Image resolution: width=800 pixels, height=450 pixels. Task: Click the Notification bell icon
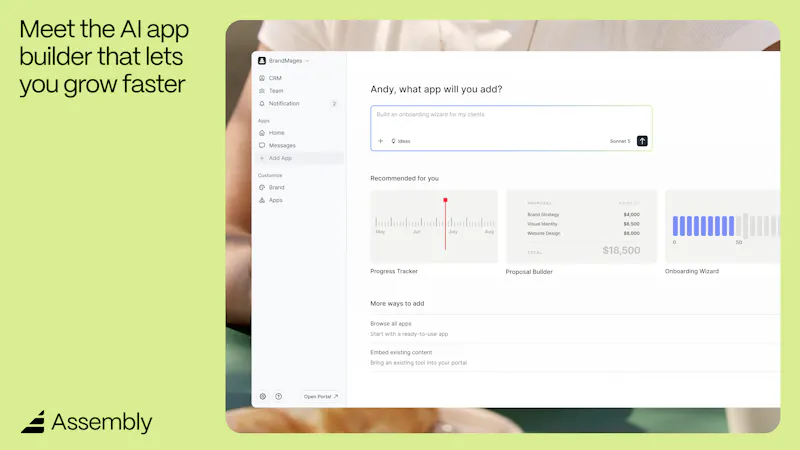point(262,104)
